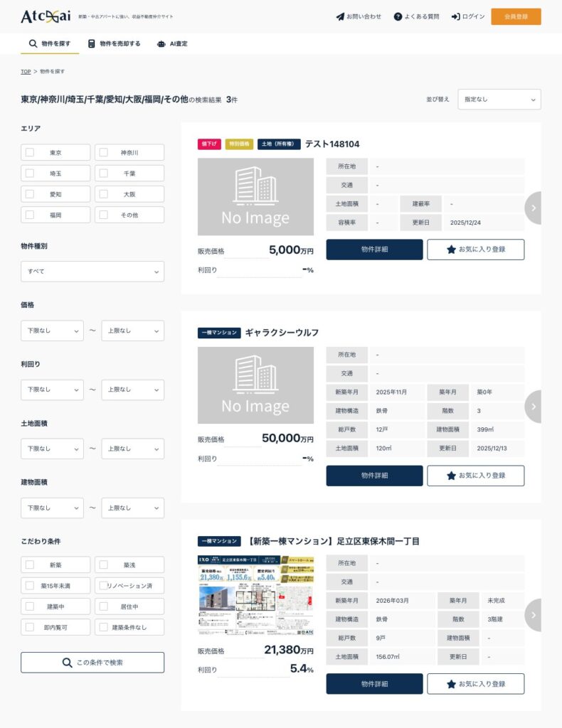Viewport: 562px width, 728px height.
Task: Open the 価格 lower limit dropdown
Action: tap(52, 331)
